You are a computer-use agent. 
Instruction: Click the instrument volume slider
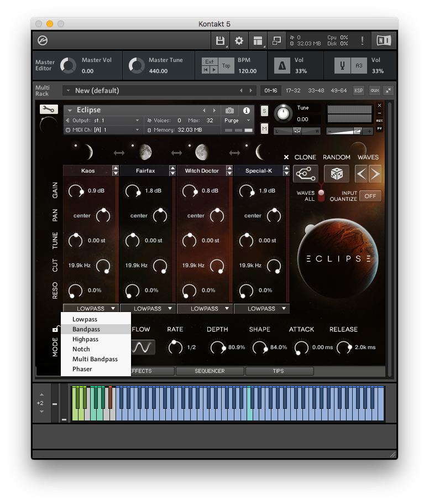coord(349,131)
